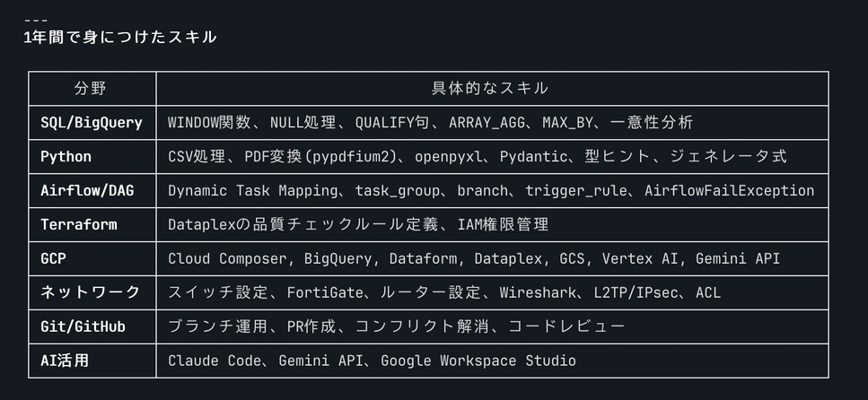Select the cell listing CSV処理 and openpyxl
The height and width of the screenshot is (400, 868).
coord(477,156)
